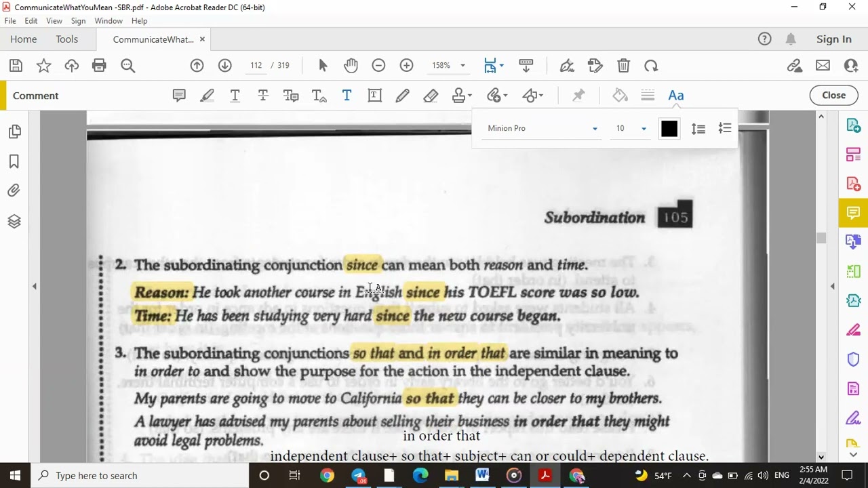Select the Hand pan tool
The width and height of the screenshot is (868, 488).
click(351, 66)
